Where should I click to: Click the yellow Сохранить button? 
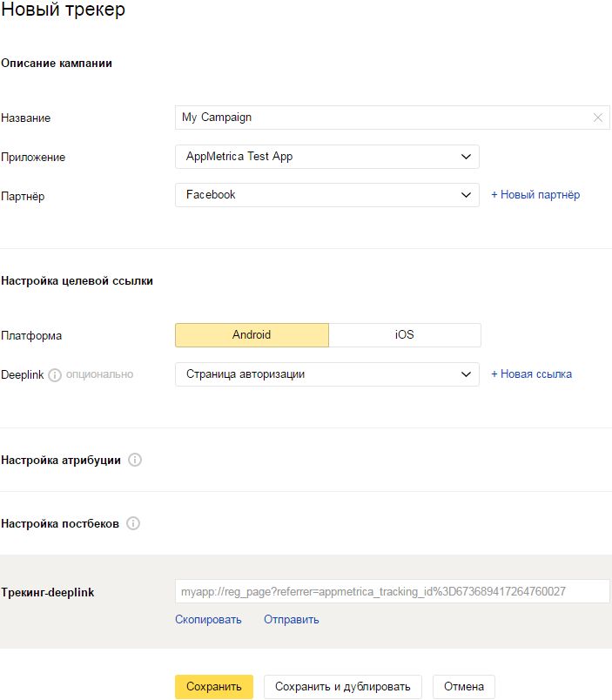pyautogui.click(x=213, y=686)
